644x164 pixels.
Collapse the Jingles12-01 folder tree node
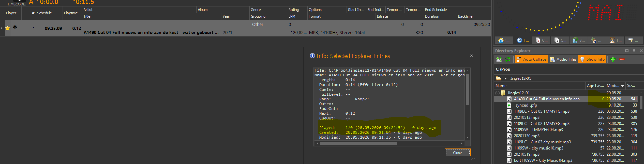(x=498, y=93)
